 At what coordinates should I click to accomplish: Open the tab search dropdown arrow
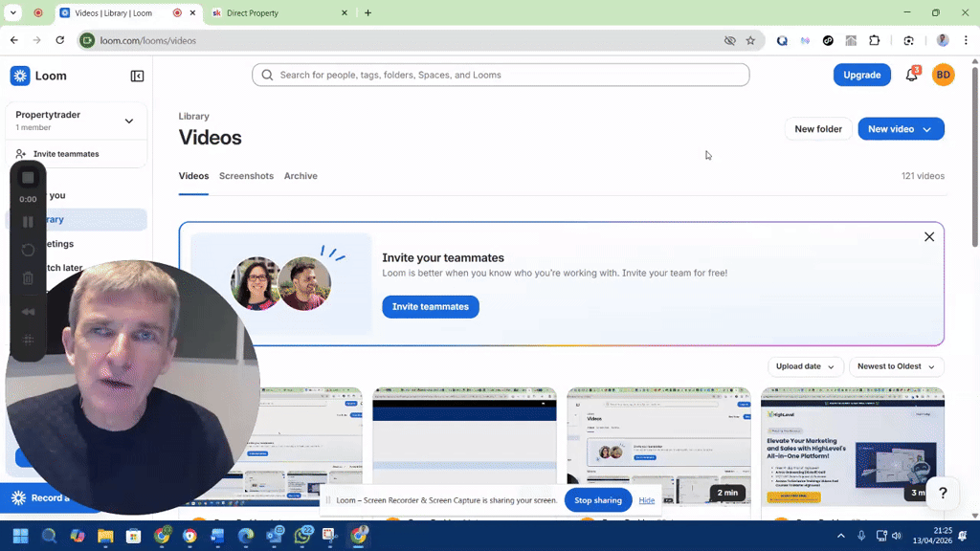13,12
